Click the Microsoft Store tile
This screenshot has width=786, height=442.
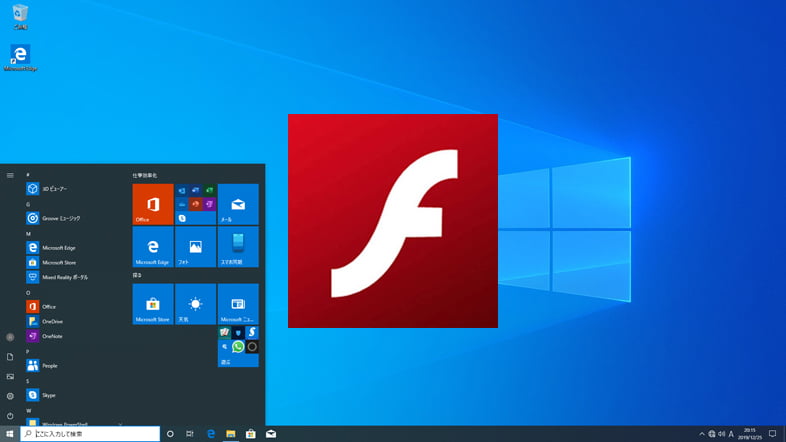[x=153, y=304]
